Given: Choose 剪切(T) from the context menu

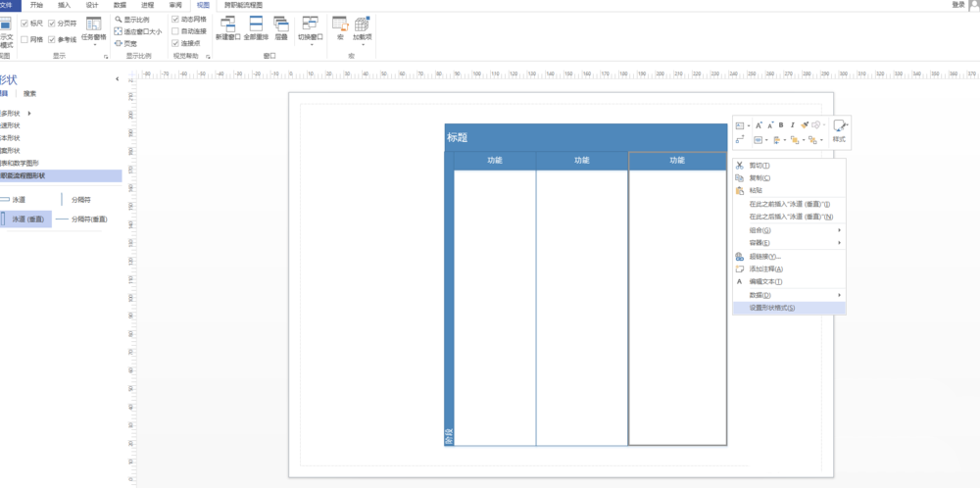Looking at the screenshot, I should 789,166.
